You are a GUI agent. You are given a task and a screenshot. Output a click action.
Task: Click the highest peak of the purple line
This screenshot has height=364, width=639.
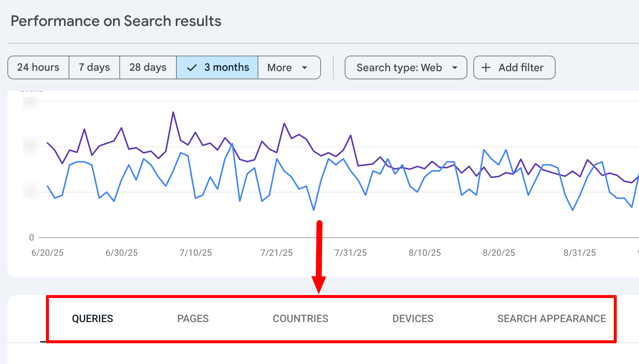click(173, 112)
